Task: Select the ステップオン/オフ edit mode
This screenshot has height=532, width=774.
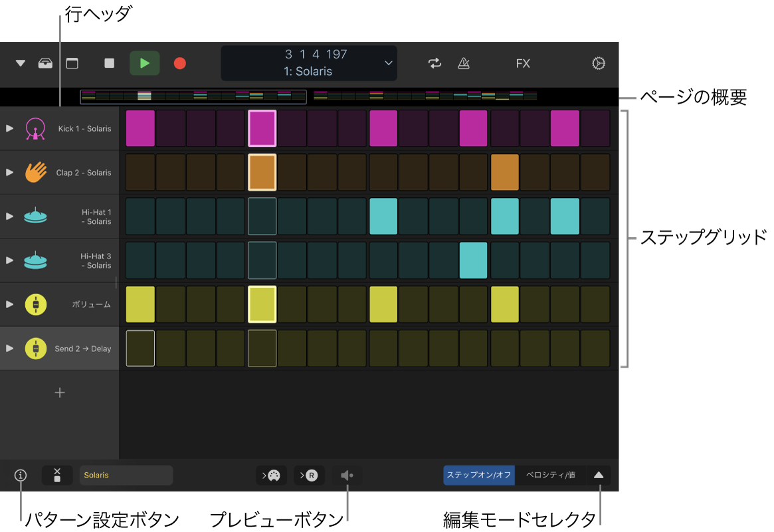Action: pos(479,476)
